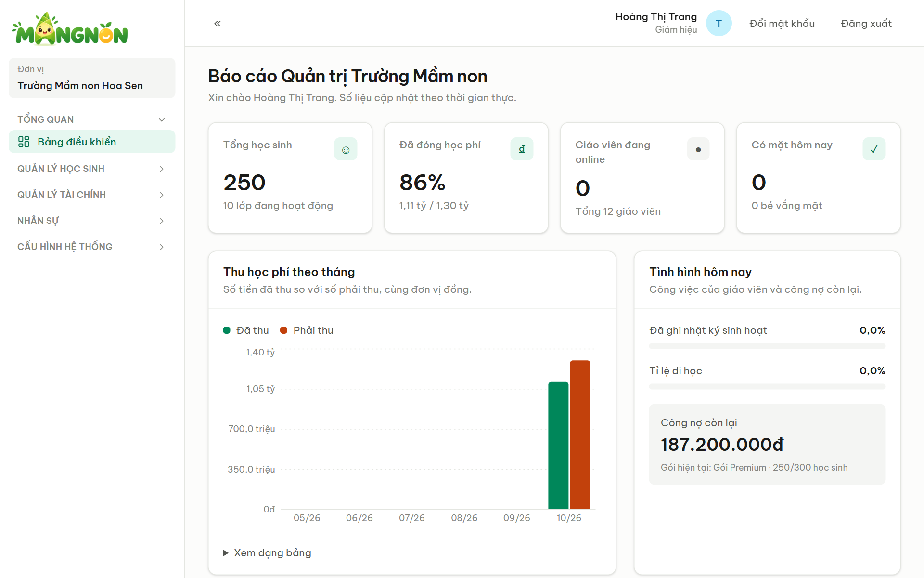This screenshot has height=578, width=924.
Task: Expand QUẢN LÝ TÀI CHÍNH menu
Action: (x=91, y=195)
